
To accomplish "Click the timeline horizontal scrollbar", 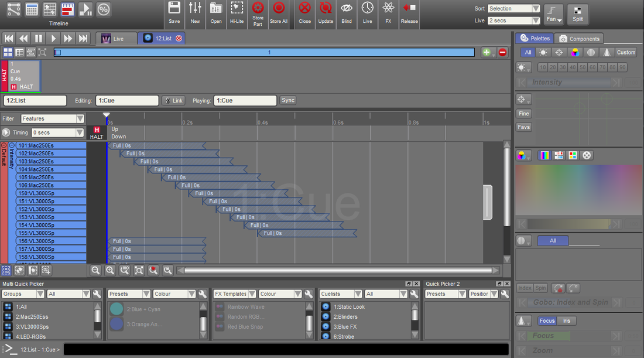I will pyautogui.click(x=338, y=271).
